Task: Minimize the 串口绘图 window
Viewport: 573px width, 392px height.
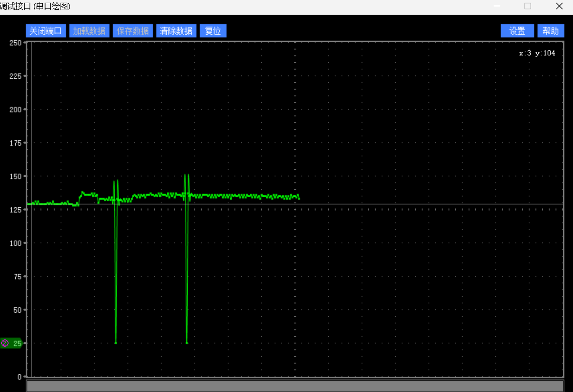Action: [x=497, y=6]
